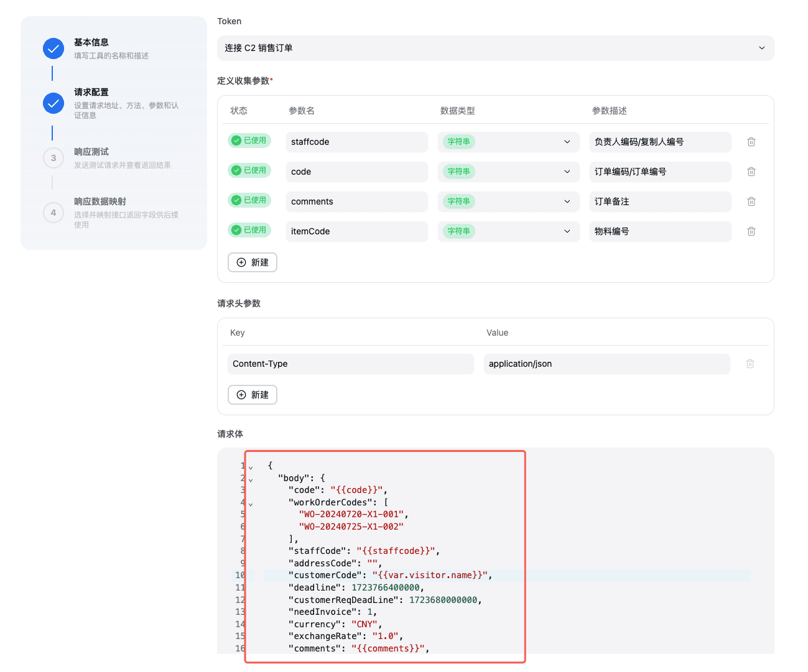Open data type dropdown for comments
Image resolution: width=808 pixels, height=672 pixels.
point(509,201)
